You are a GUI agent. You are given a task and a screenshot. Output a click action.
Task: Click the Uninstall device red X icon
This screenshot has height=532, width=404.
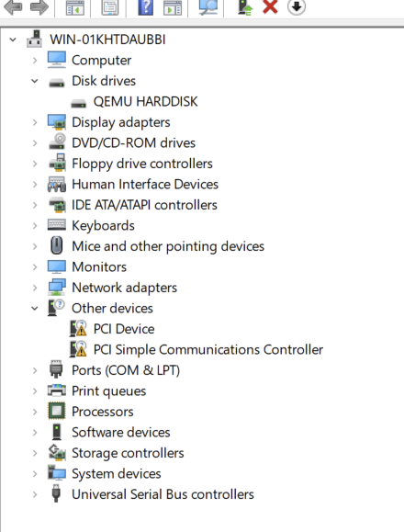tap(270, 6)
